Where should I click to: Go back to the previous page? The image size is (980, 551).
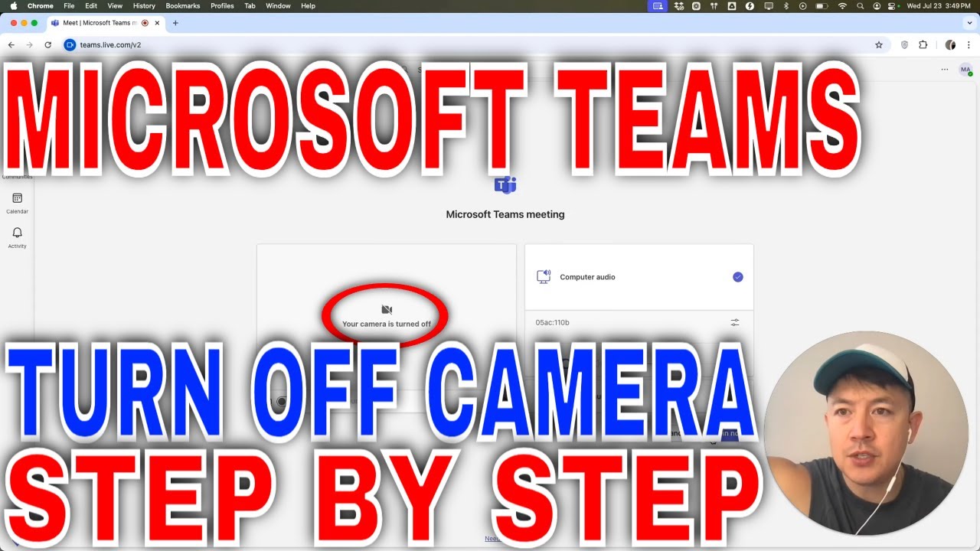click(x=11, y=45)
